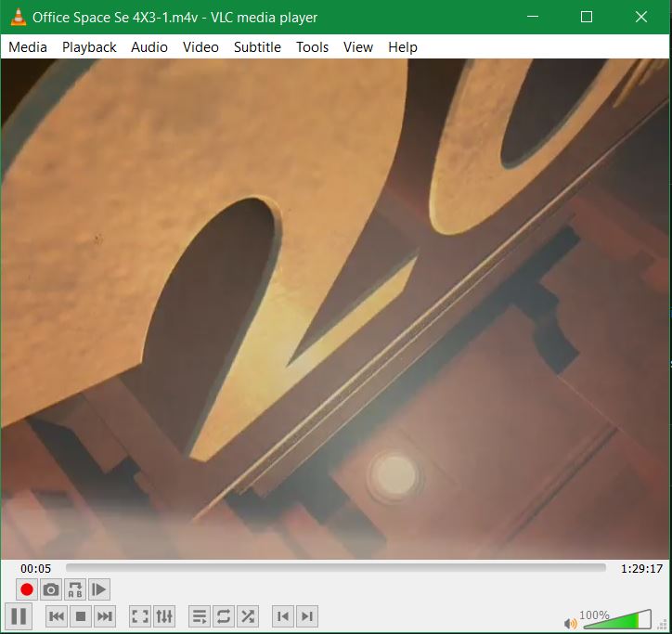
Task: Show extended settings equalizer icon
Action: (x=164, y=616)
